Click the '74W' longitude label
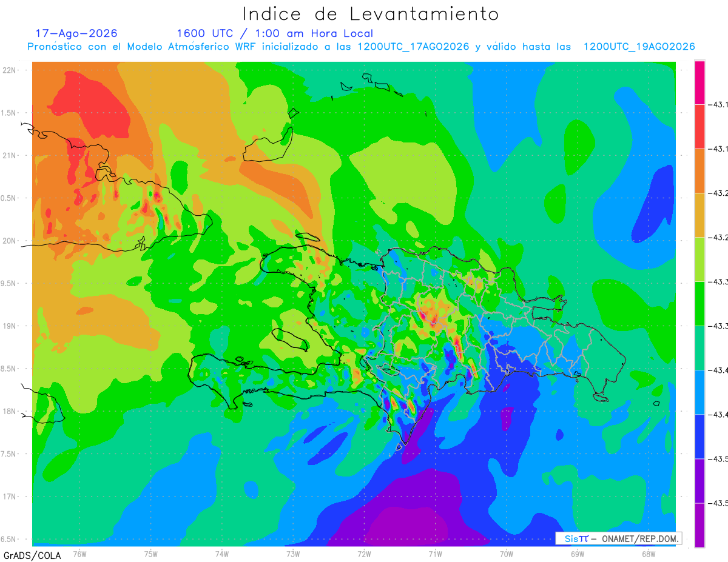The height and width of the screenshot is (562, 728). [x=222, y=553]
